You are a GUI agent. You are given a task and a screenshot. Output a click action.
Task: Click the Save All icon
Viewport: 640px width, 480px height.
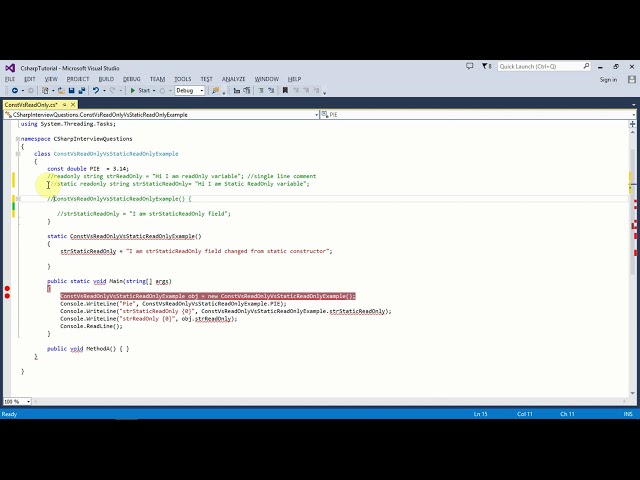(x=82, y=91)
